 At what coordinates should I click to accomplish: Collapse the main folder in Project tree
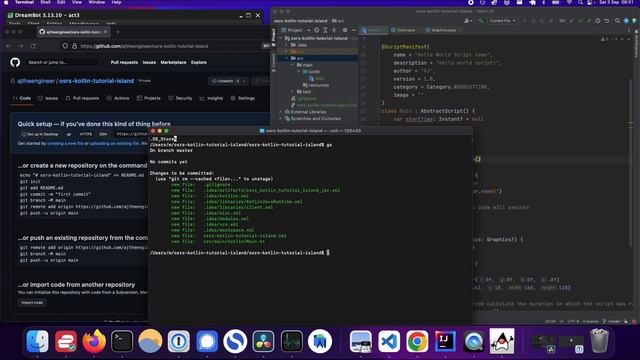coord(293,65)
